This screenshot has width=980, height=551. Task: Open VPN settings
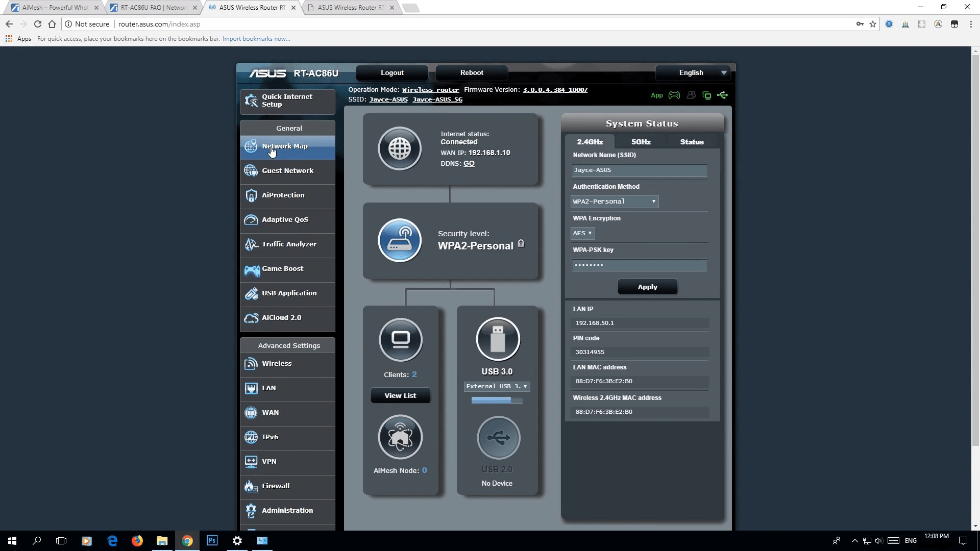point(287,462)
